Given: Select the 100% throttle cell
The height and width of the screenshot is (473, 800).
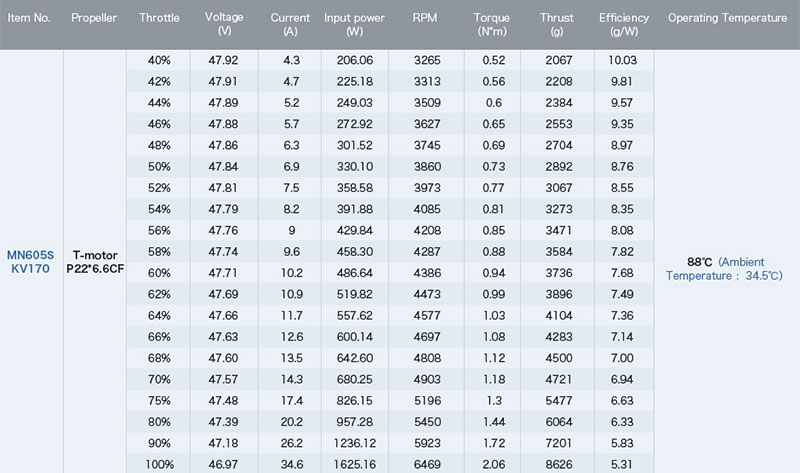Looking at the screenshot, I should point(159,464).
